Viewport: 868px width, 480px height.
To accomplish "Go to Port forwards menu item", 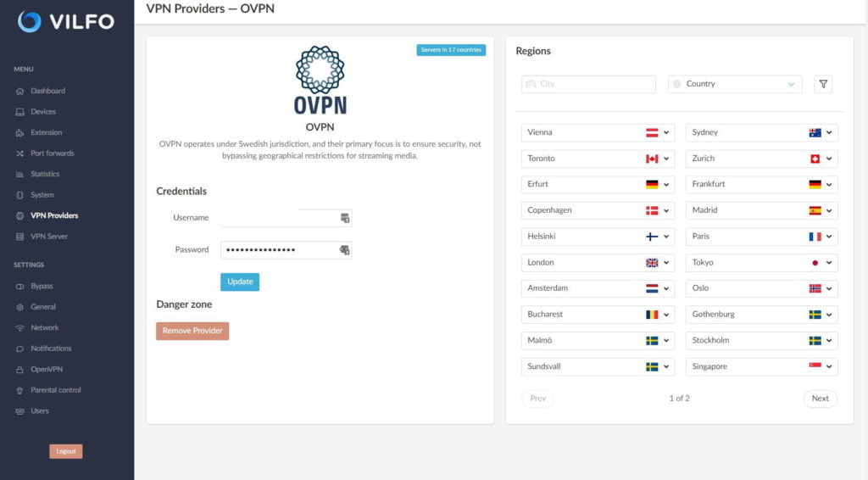I will pos(52,153).
